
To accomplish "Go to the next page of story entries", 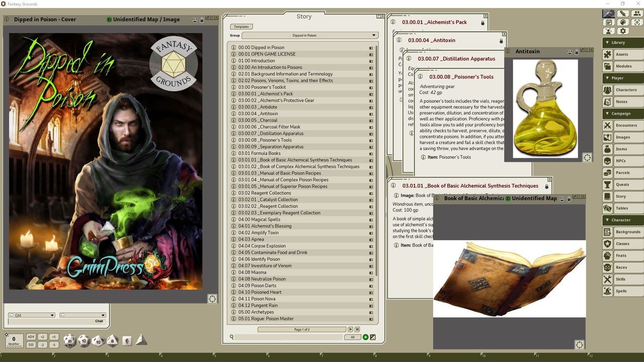I will (x=351, y=329).
